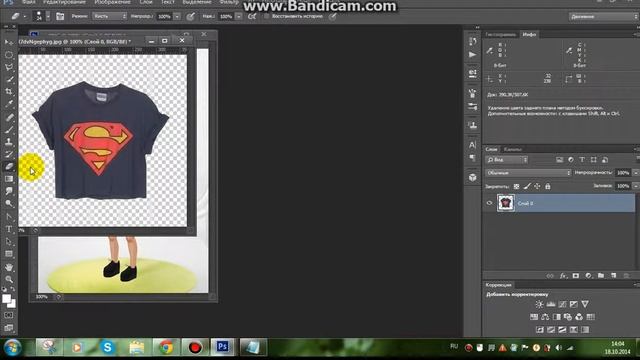Image resolution: width=640 pixels, height=360 pixels.
Task: Add a layer style (fx) in Layers panel
Action: [x=563, y=276]
